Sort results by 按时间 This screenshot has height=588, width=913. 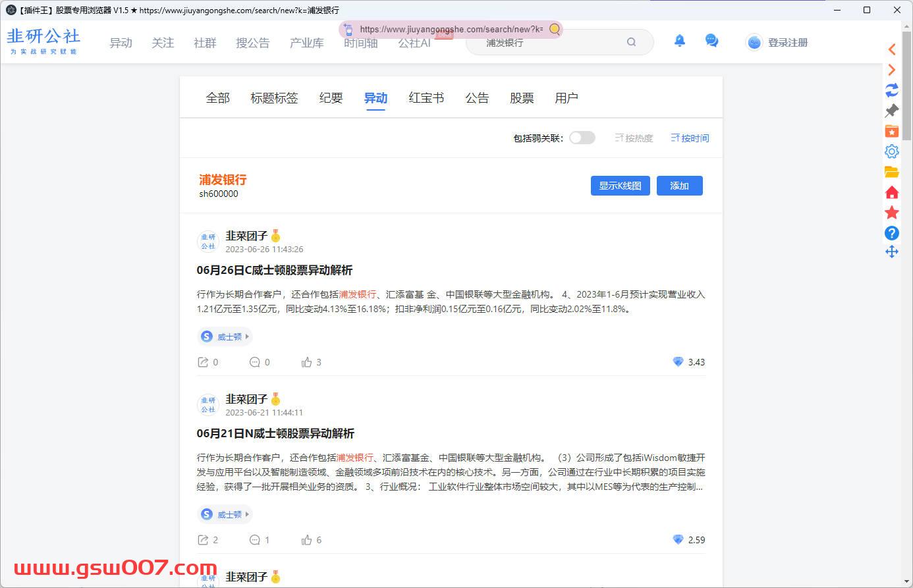[x=690, y=138]
